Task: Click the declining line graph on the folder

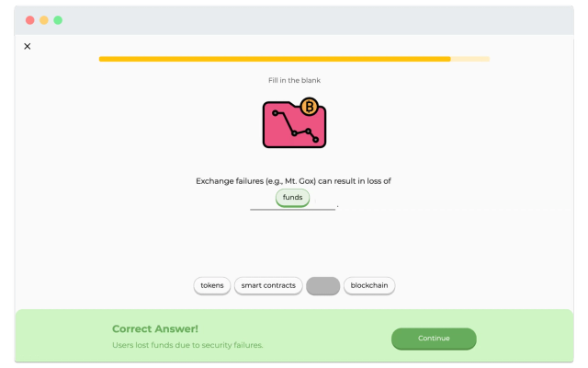Action: click(296, 127)
